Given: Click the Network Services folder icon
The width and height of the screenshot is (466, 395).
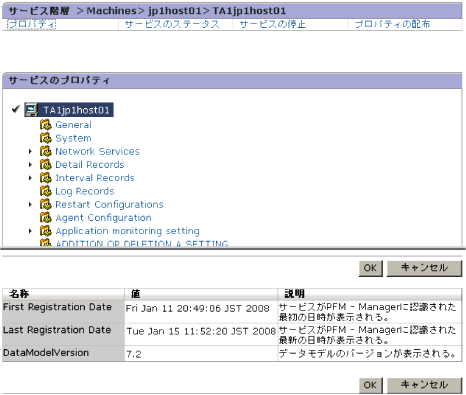Looking at the screenshot, I should pos(46,151).
